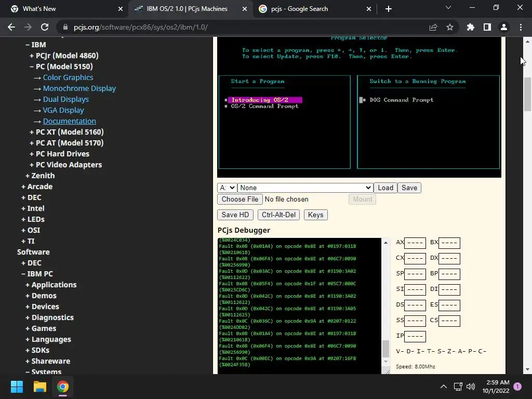The image size is (532, 399).
Task: Open the network status tray icon
Action: click(458, 387)
